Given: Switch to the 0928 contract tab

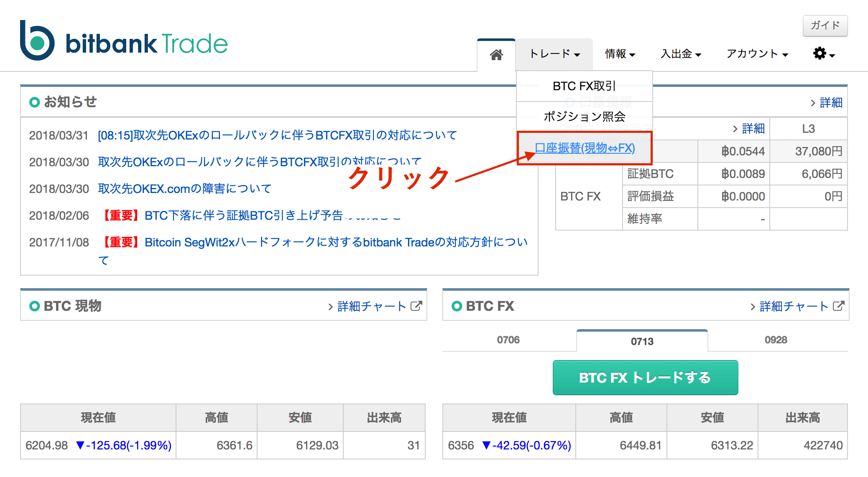Looking at the screenshot, I should coord(776,340).
